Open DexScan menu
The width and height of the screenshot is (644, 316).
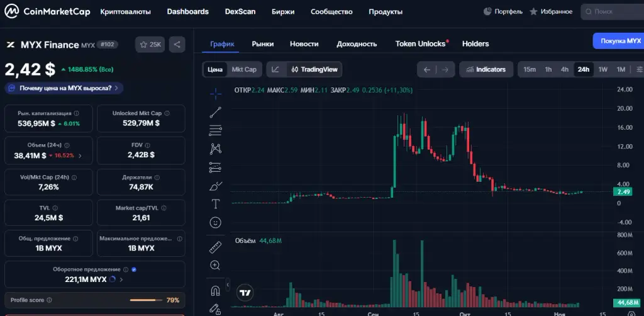240,12
